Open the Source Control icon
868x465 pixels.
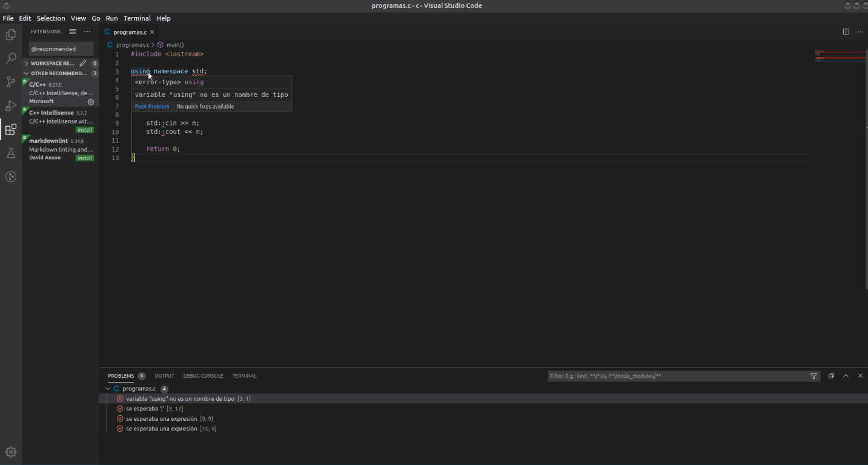[x=10, y=82]
